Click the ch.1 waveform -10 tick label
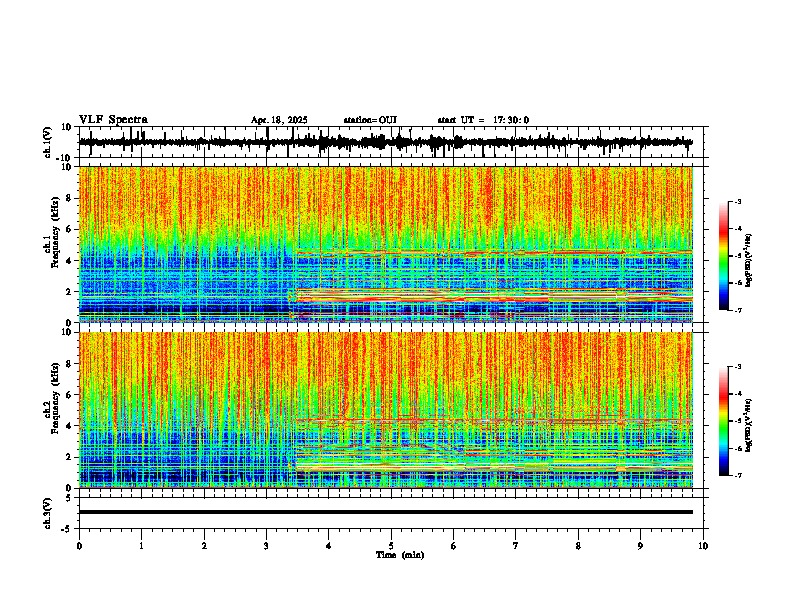792x612 pixels. click(65, 158)
